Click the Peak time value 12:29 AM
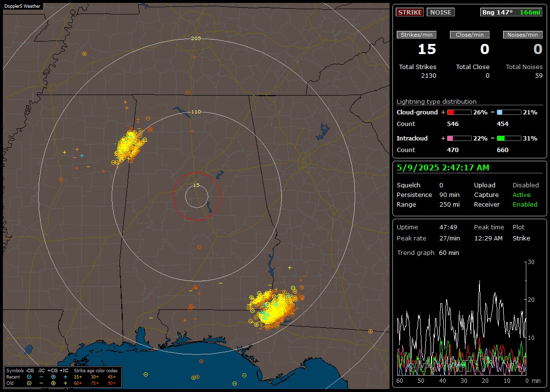 pyautogui.click(x=488, y=238)
